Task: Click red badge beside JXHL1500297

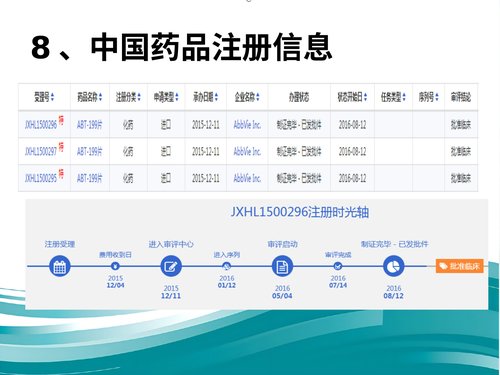Action: click(61, 147)
